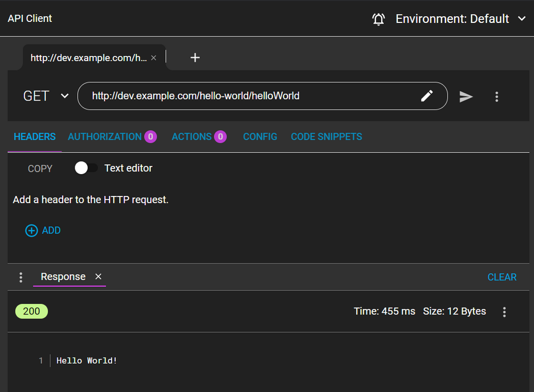This screenshot has height=392, width=534.
Task: Close the Response tab
Action: [x=98, y=277]
